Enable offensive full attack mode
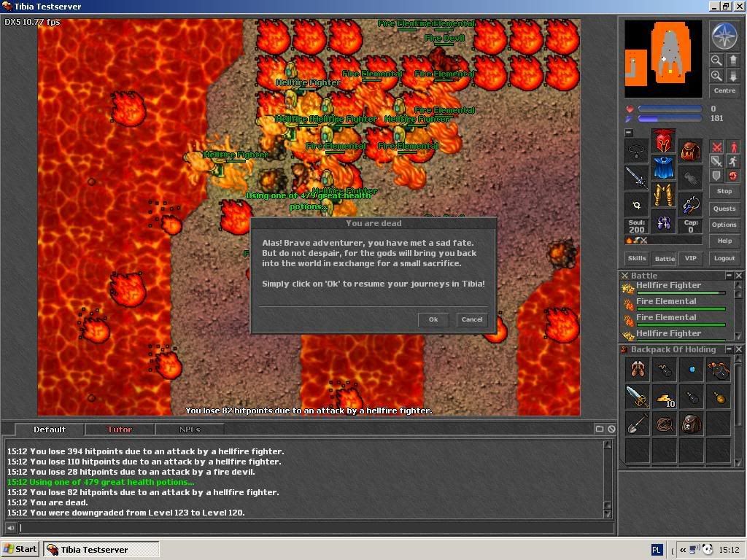747x560 pixels. pyautogui.click(x=716, y=147)
